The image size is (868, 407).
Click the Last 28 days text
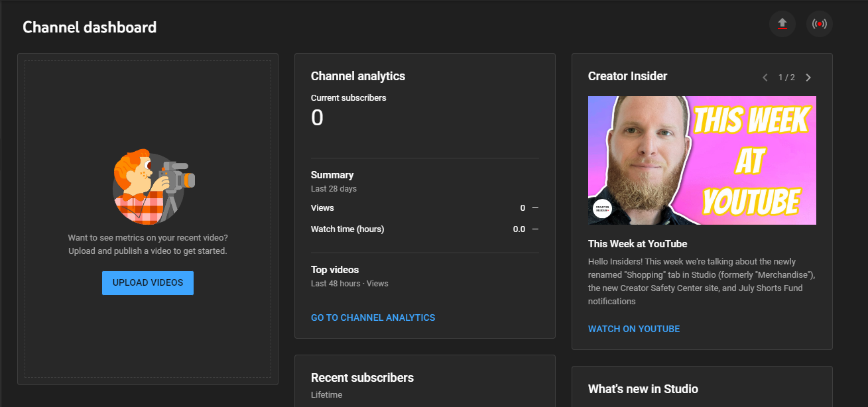coord(334,189)
